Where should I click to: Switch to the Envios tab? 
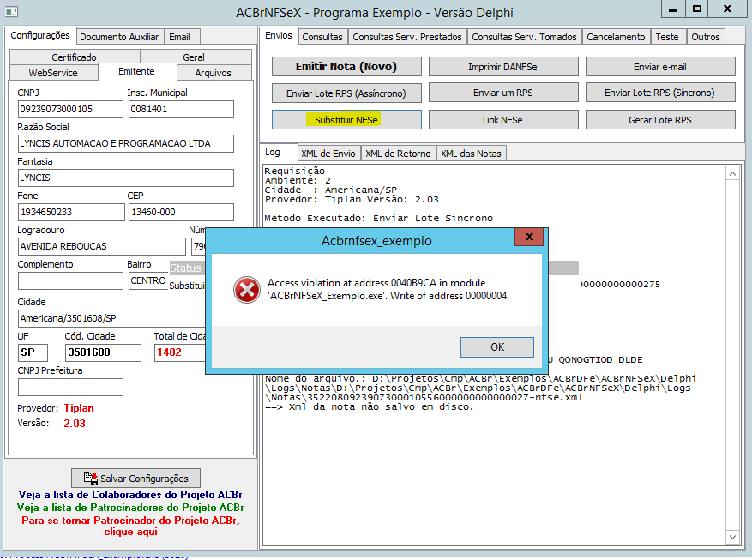coord(279,35)
